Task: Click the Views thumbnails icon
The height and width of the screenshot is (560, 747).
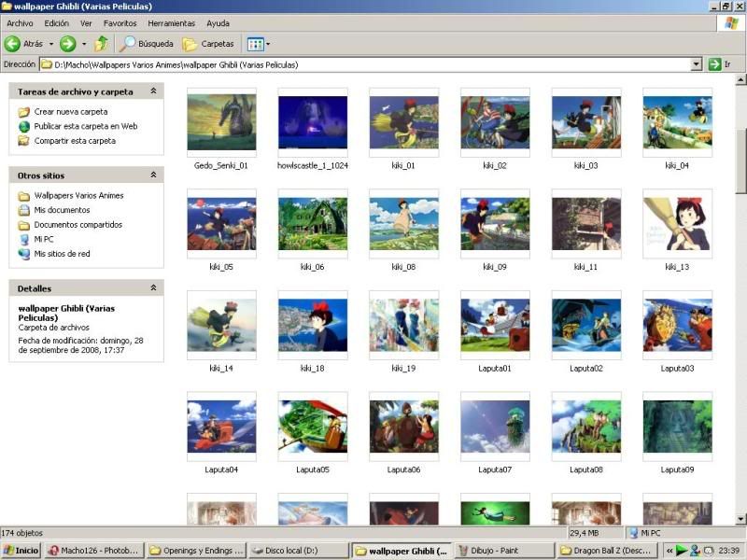Action: click(255, 44)
